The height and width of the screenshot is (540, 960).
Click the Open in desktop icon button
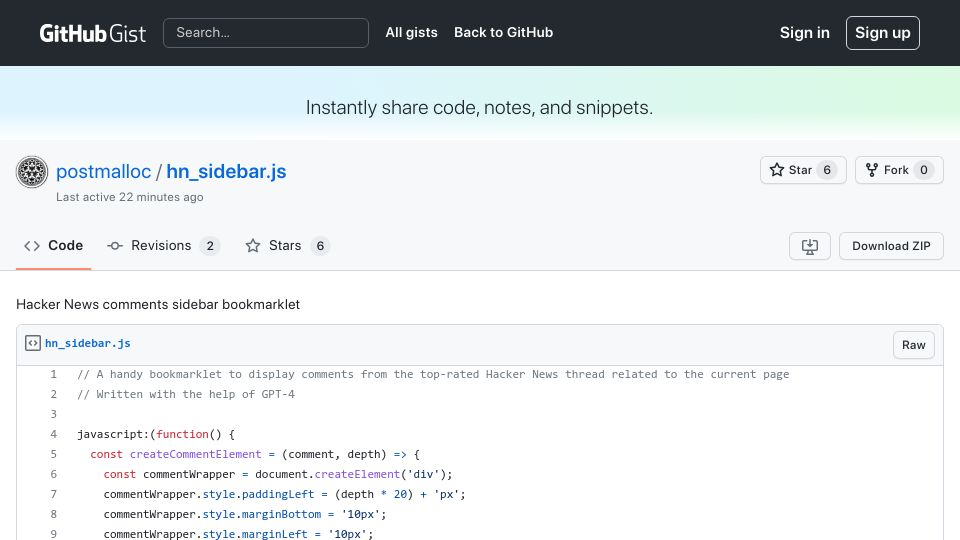point(809,246)
